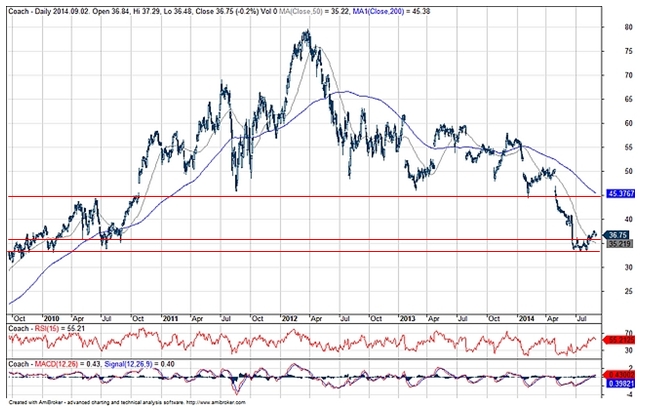This screenshot has height=408, width=645.
Task: Click the gray 35.219 MA50 value tag
Action: [x=618, y=243]
